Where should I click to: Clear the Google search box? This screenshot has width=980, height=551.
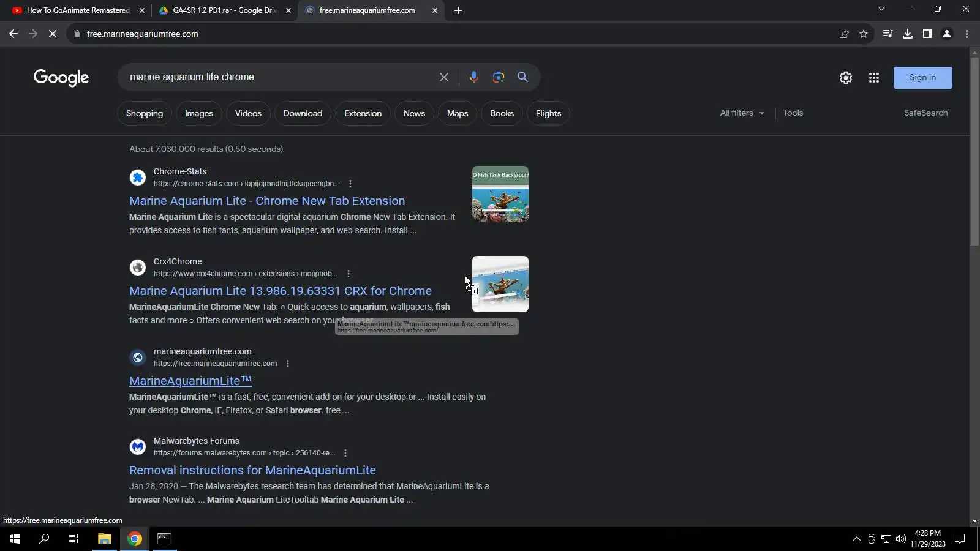(444, 77)
